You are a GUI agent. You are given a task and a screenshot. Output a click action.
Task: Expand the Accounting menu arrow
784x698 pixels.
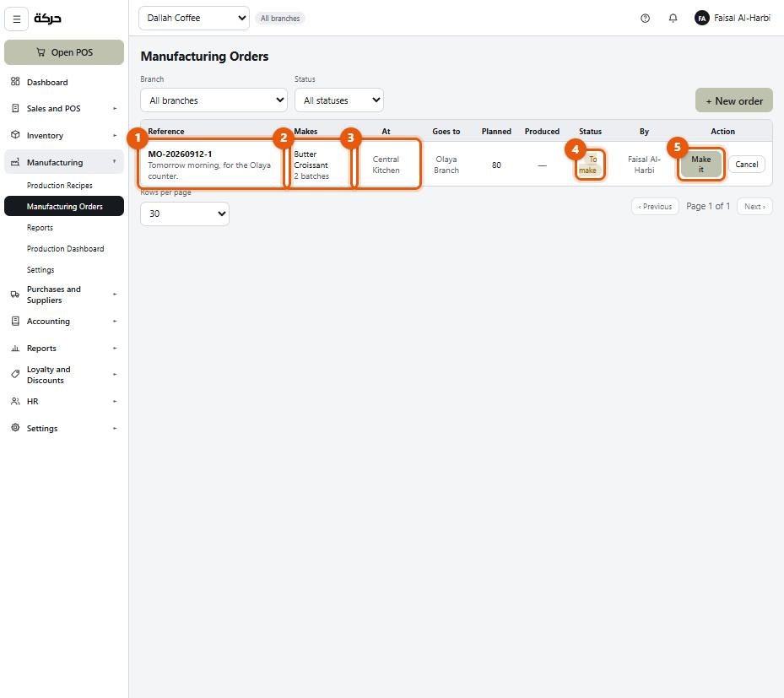coord(115,322)
